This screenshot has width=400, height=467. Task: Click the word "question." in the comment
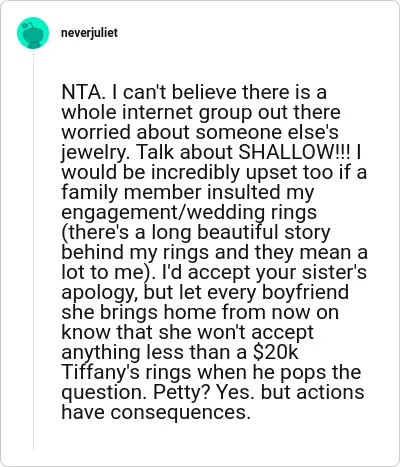pos(104,393)
